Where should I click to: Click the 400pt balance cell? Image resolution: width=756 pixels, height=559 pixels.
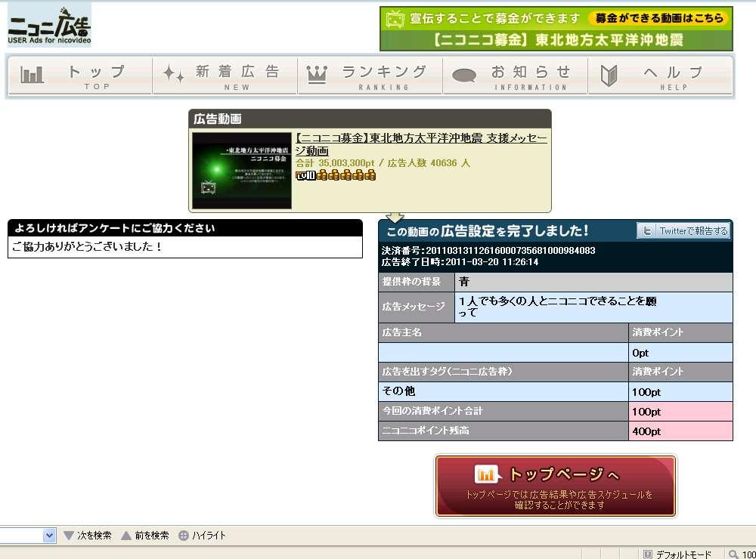click(680, 431)
